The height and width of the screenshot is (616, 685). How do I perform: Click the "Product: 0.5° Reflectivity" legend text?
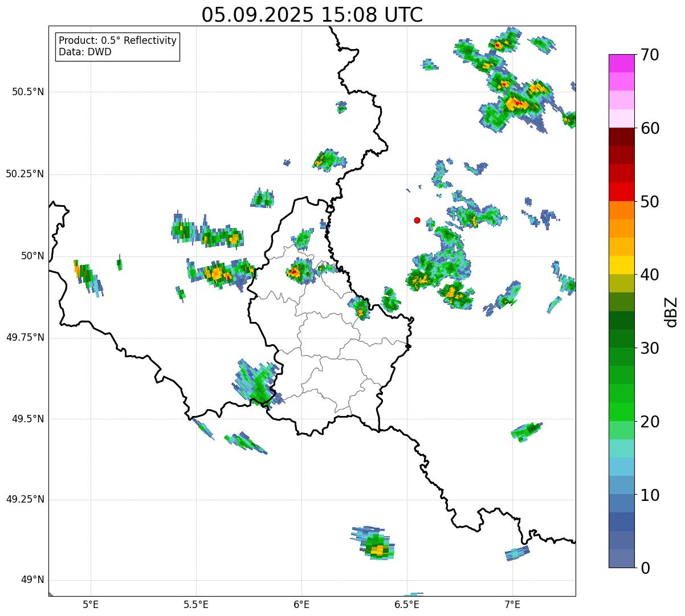117,41
